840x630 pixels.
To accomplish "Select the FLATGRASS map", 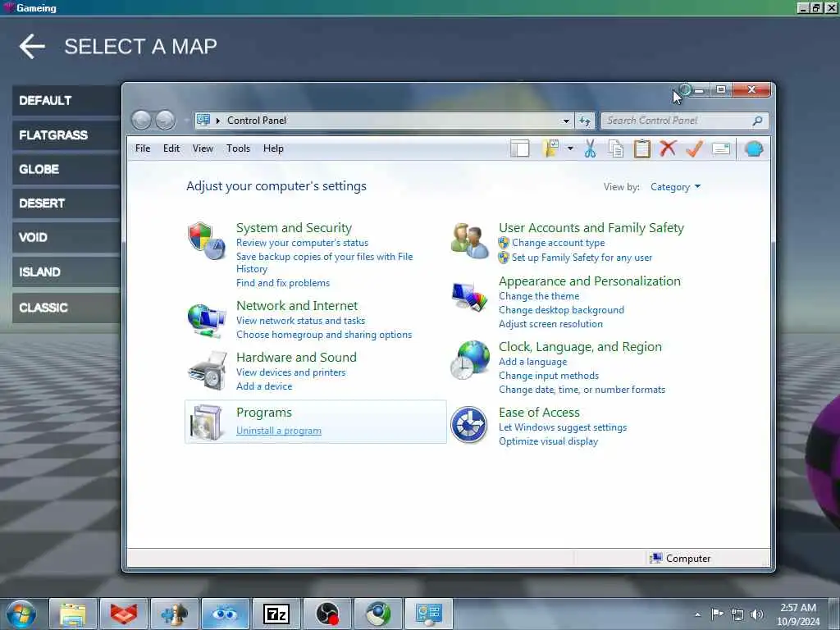I will pyautogui.click(x=66, y=135).
